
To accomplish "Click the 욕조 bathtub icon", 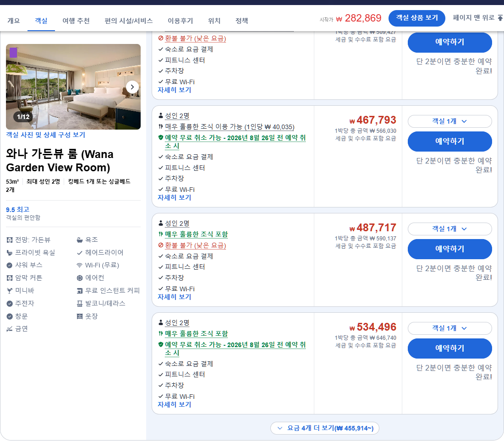I will (80, 240).
